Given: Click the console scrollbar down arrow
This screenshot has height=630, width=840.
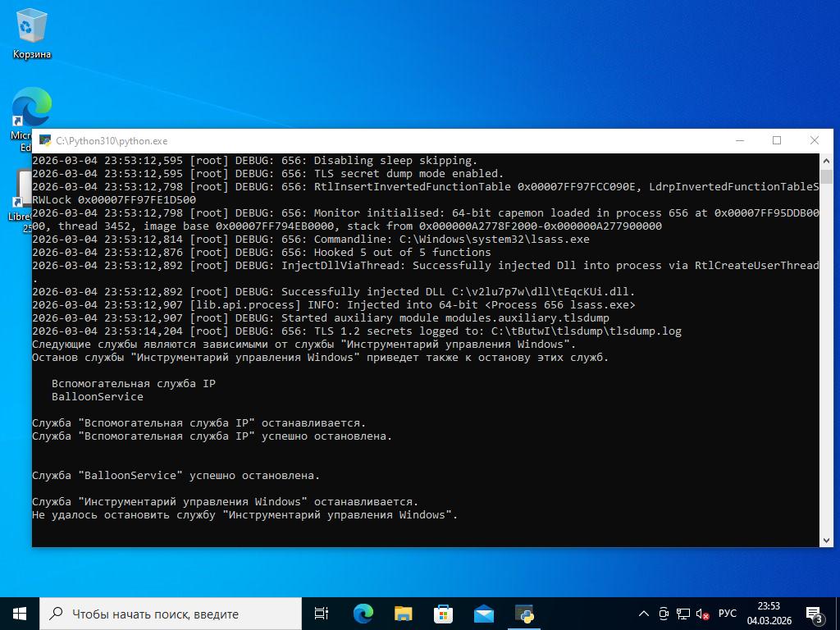Looking at the screenshot, I should tap(826, 540).
